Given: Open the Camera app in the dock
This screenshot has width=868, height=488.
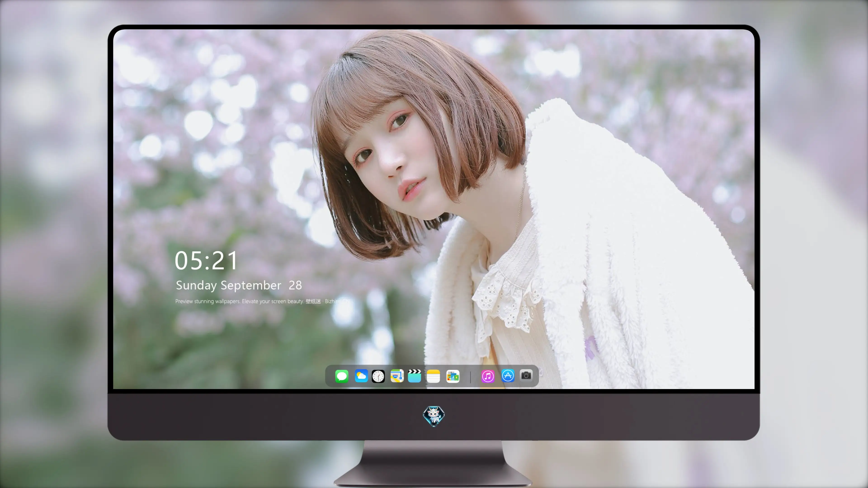Looking at the screenshot, I should (526, 375).
